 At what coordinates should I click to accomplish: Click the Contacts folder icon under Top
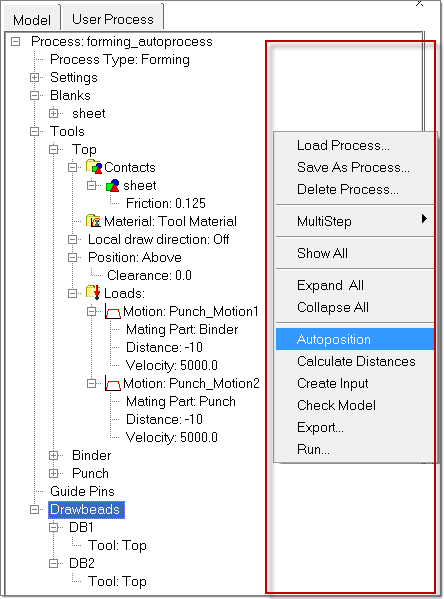pos(94,167)
